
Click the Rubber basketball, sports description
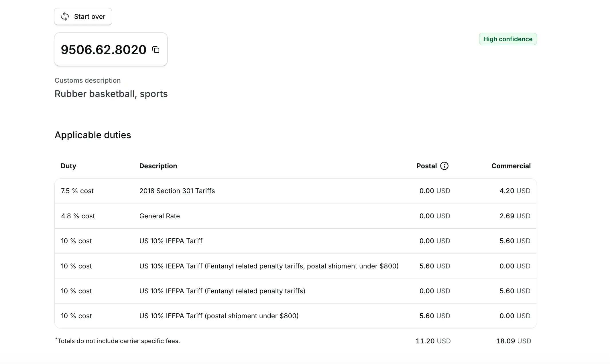coord(111,94)
